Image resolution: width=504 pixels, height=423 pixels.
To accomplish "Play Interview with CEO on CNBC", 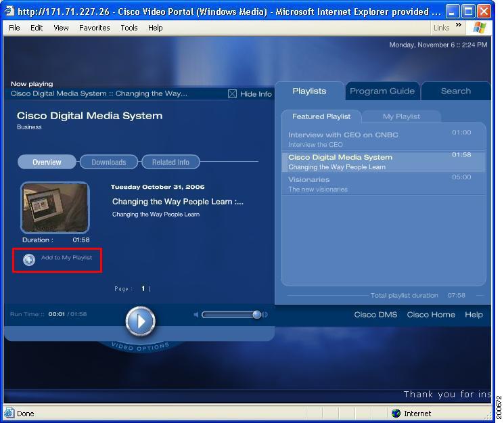I will pyautogui.click(x=383, y=139).
